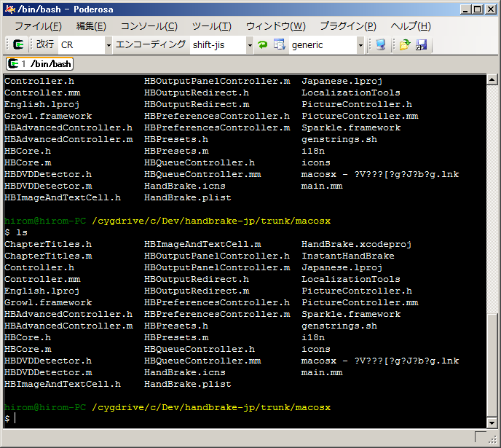Select the /bin/bash terminal tab
Screen dimensions: 501x448
pos(41,64)
